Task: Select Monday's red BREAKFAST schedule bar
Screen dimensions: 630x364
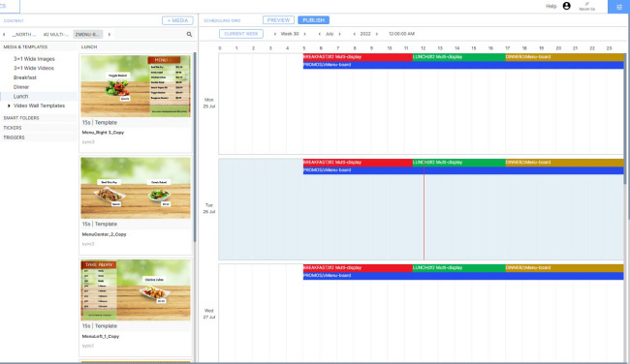Action: pos(358,57)
